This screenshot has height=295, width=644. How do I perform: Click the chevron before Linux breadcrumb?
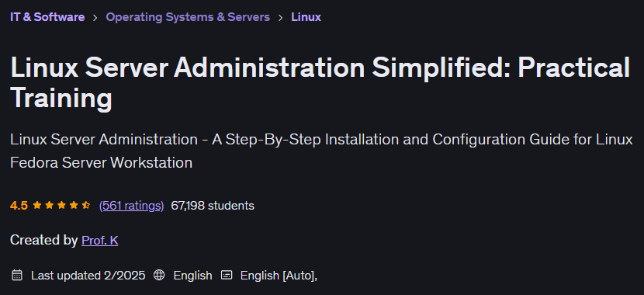[x=281, y=18]
